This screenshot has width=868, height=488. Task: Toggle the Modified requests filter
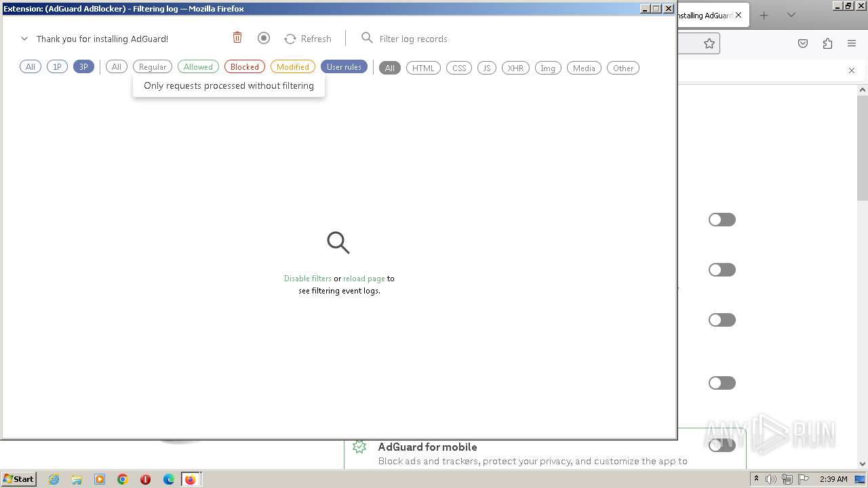293,66
